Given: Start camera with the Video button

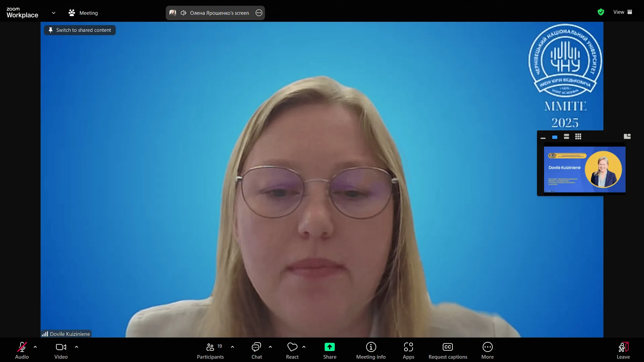Looking at the screenshot, I should pyautogui.click(x=61, y=351).
